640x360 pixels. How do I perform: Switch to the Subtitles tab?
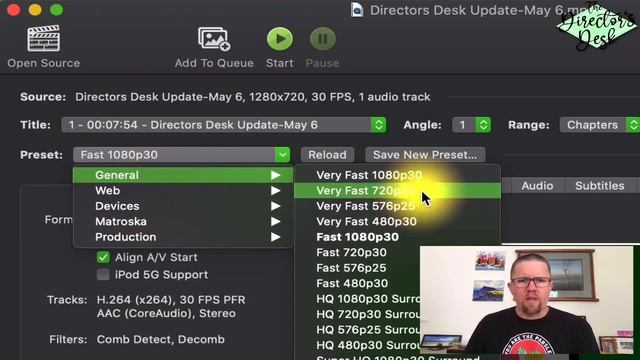[x=600, y=186]
